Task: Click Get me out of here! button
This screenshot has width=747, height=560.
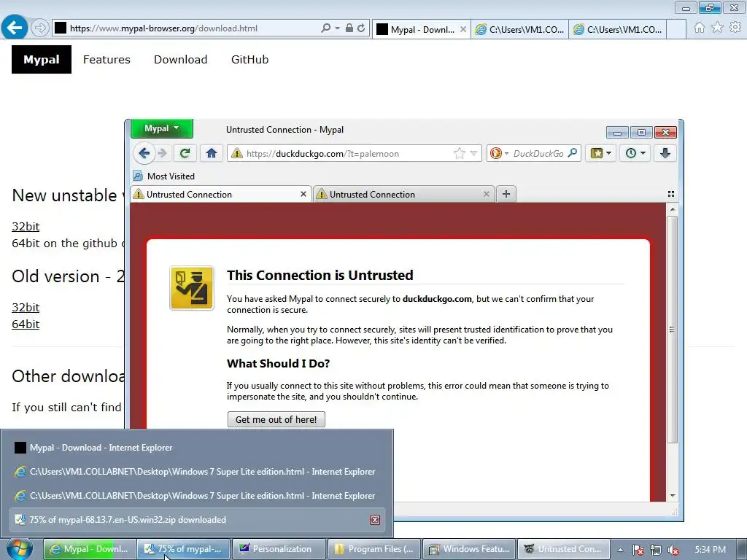Action: pos(276,419)
